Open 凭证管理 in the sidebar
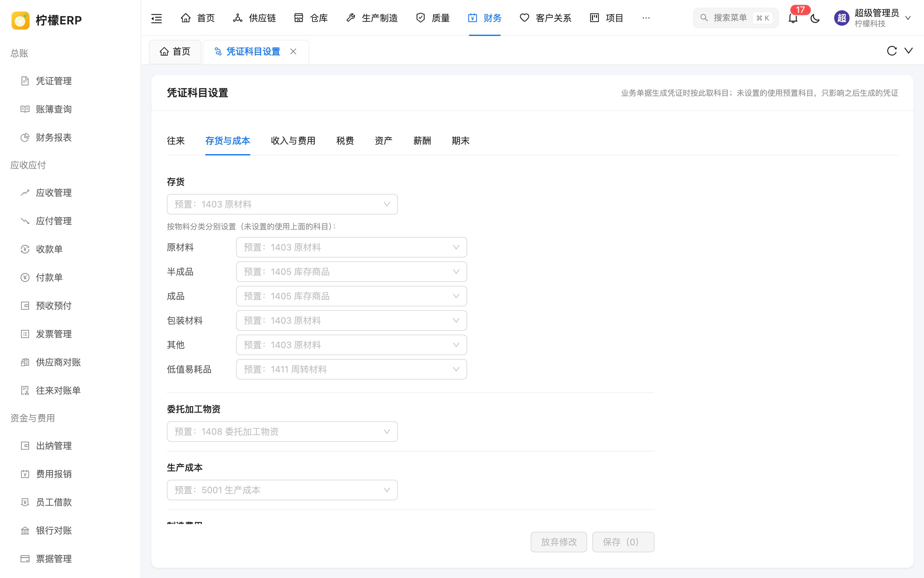Screen dimensions: 924x578 (54, 81)
